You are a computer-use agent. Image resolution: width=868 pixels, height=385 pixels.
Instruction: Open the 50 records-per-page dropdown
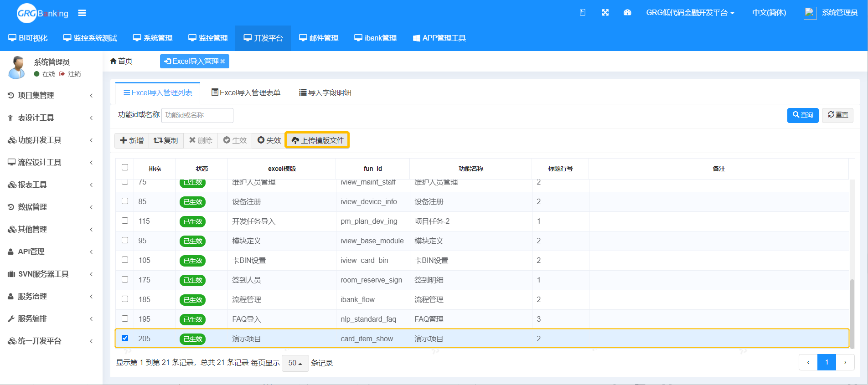tap(295, 363)
